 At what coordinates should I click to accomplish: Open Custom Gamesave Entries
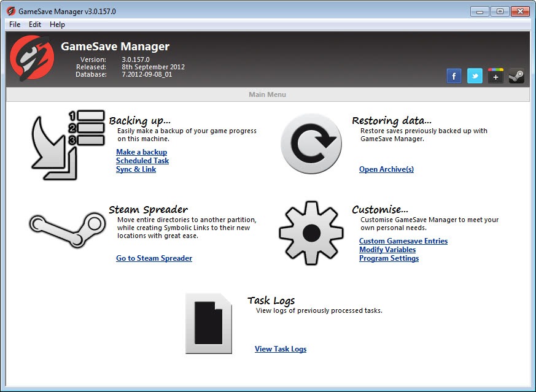[403, 241]
